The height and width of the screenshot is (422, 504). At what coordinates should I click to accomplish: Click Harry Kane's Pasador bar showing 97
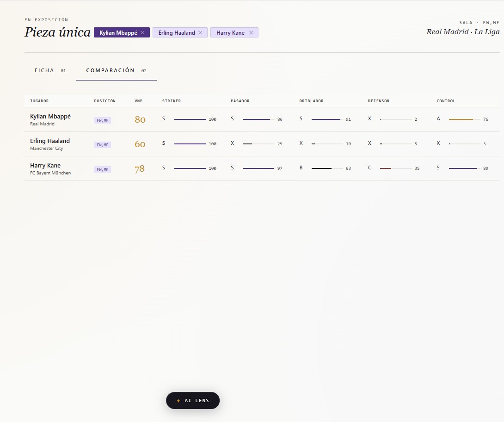(258, 168)
